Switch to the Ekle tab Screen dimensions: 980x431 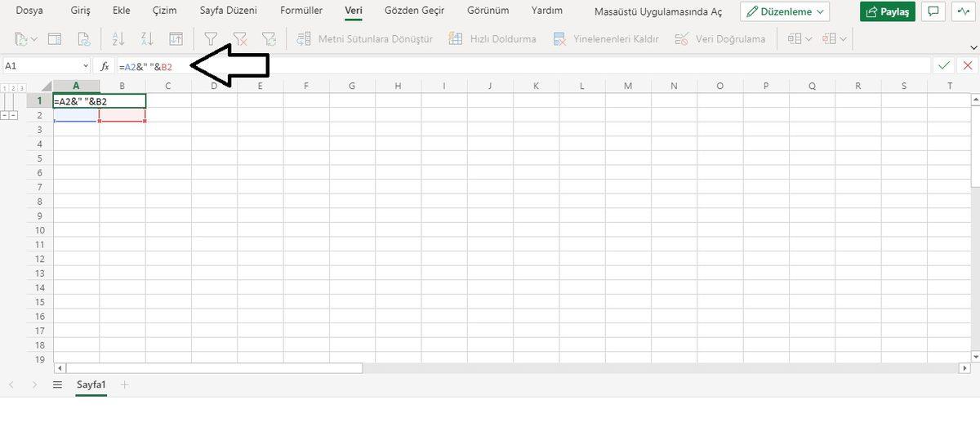tap(122, 11)
